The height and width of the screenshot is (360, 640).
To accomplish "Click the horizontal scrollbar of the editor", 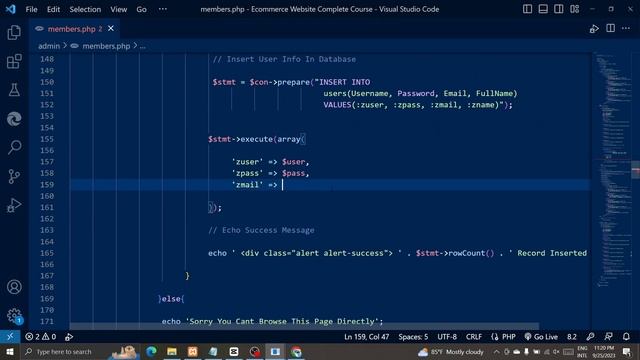I will 304,327.
